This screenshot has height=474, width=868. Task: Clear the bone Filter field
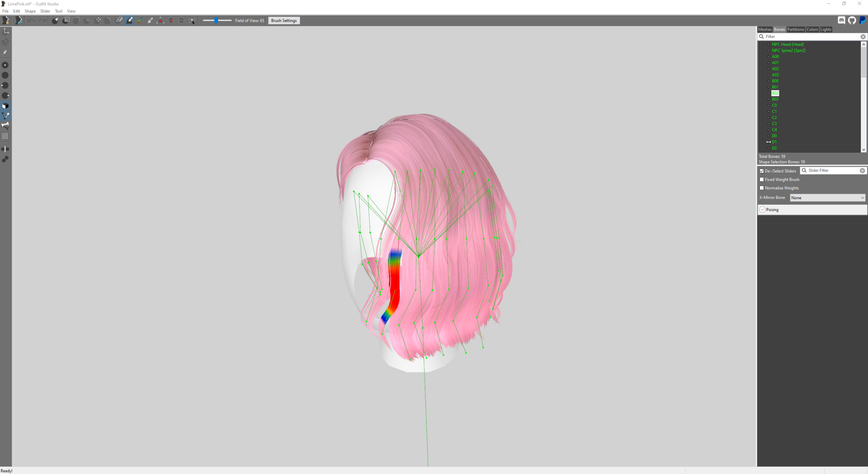[863, 37]
